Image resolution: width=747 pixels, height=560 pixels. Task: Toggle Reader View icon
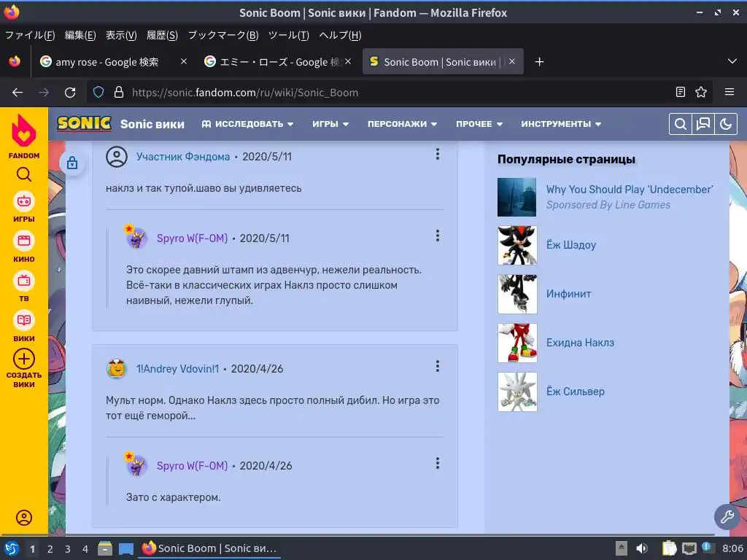point(681,92)
